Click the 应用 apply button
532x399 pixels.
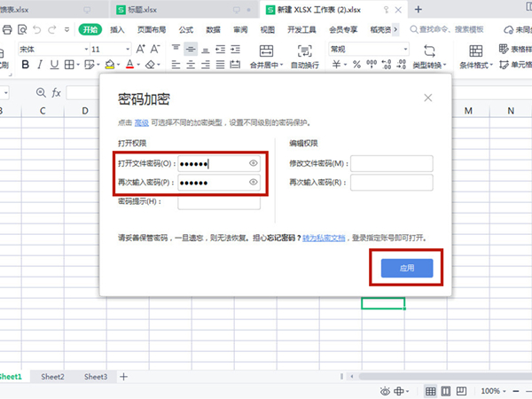pyautogui.click(x=405, y=267)
